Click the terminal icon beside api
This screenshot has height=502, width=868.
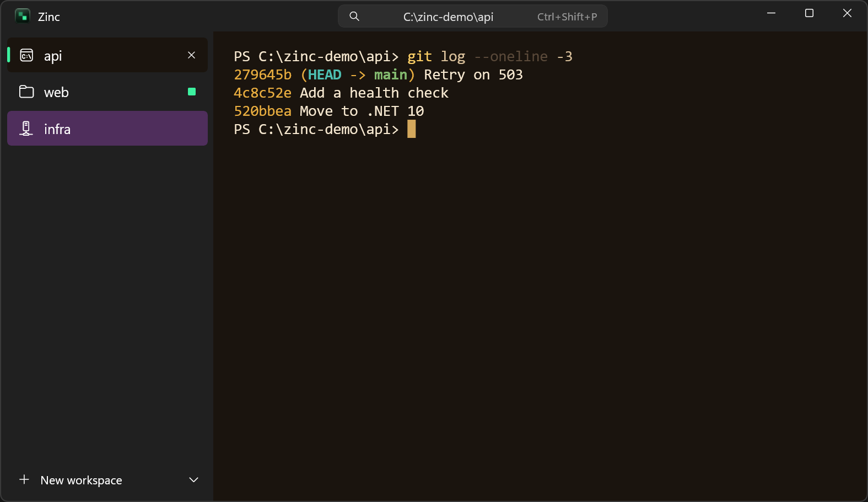26,55
